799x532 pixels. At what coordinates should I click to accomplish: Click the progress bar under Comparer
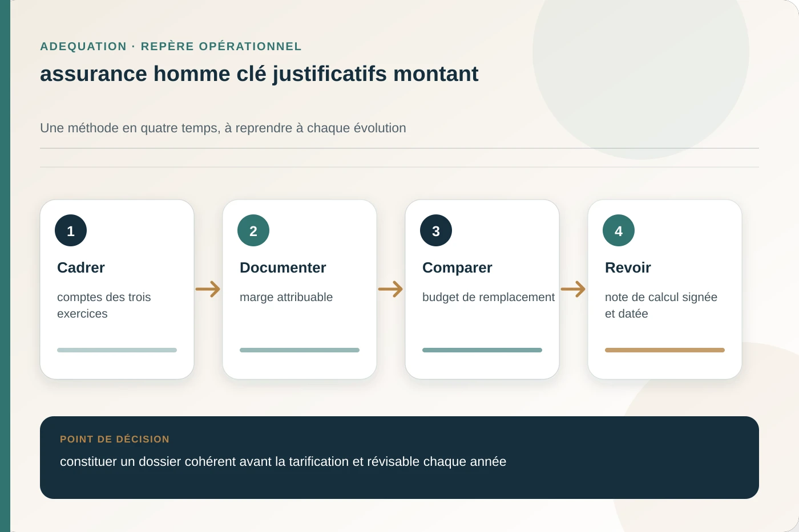click(x=482, y=350)
